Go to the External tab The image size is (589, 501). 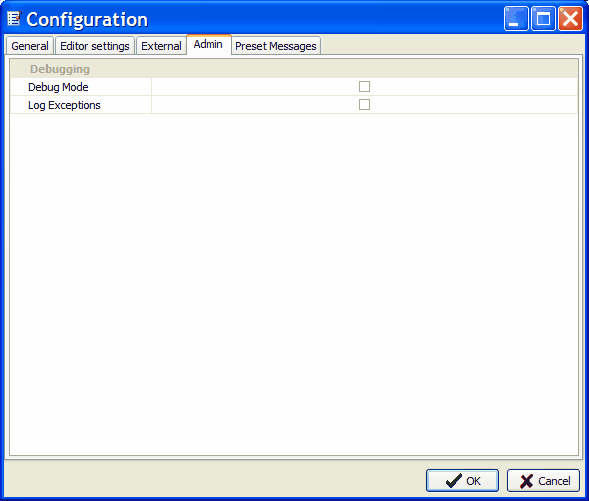[161, 46]
